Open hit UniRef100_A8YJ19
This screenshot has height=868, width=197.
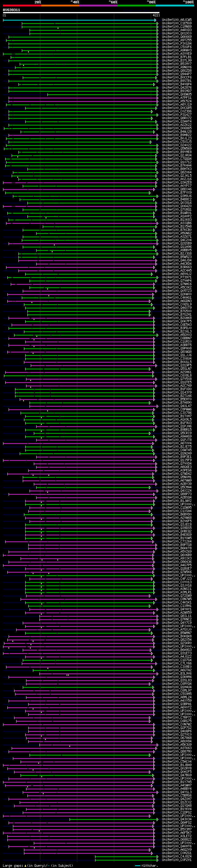177,104
